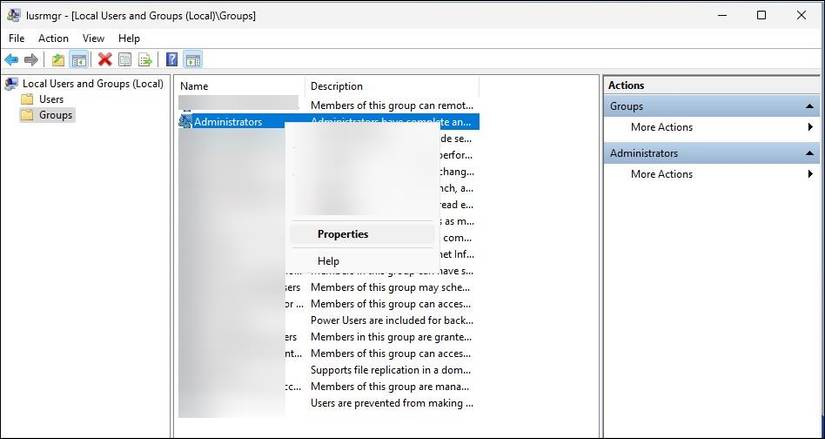Open the File menu

(16, 38)
